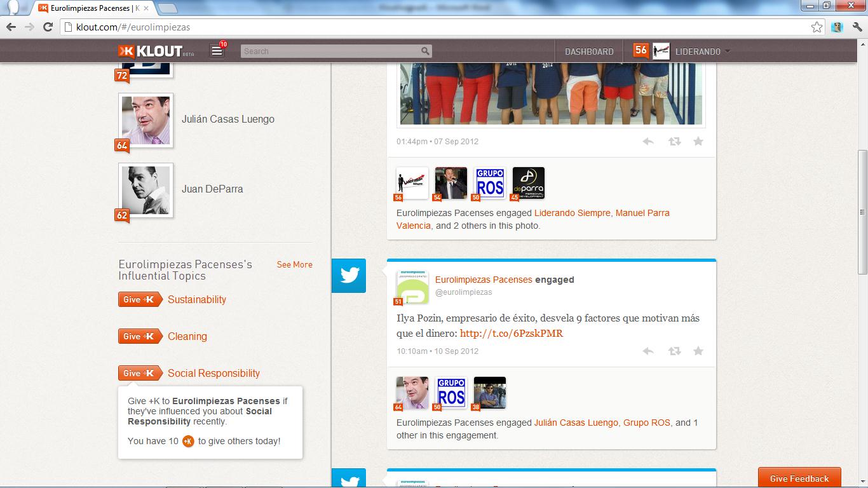Open the LIDERANDO profile thumbnail in header

coord(661,51)
